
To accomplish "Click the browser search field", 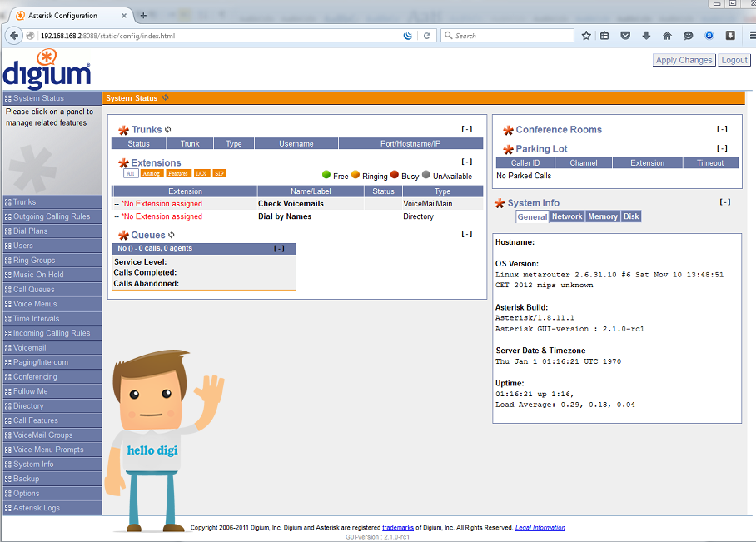I will [x=507, y=36].
